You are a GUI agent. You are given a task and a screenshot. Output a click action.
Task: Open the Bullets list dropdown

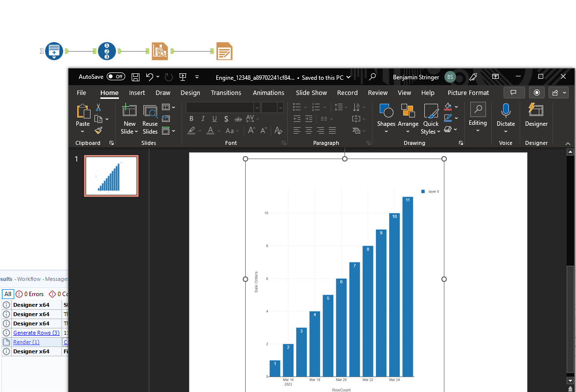305,107
